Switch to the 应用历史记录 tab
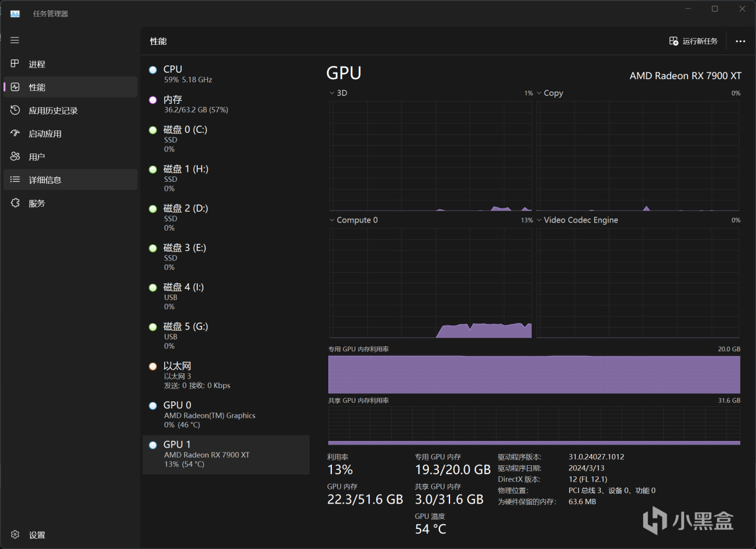756x549 pixels. click(70, 110)
